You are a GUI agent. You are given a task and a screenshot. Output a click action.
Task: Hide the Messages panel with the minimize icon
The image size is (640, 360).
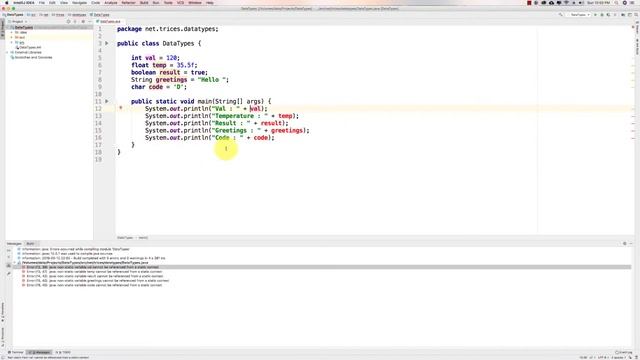point(631,244)
